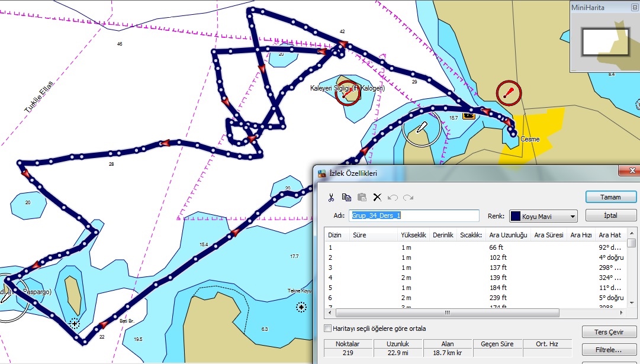Delete selected points with X icon
The image size is (640, 364).
click(377, 198)
